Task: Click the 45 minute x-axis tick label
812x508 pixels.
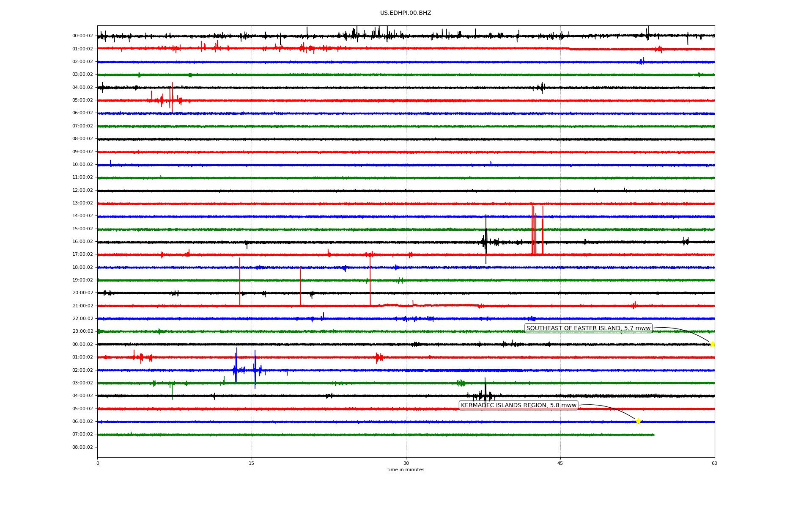Action: [x=560, y=464]
